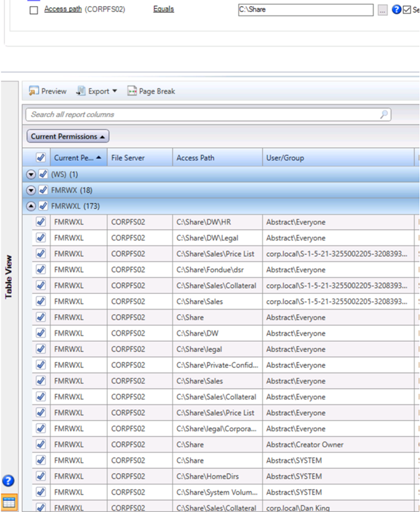Toggle the select-all checkbox in header
This screenshot has width=420, height=512.
(x=40, y=158)
